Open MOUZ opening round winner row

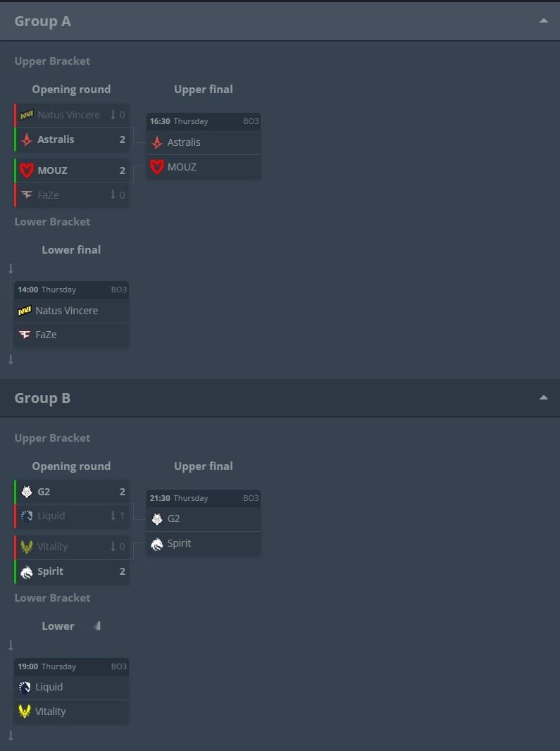(72, 170)
